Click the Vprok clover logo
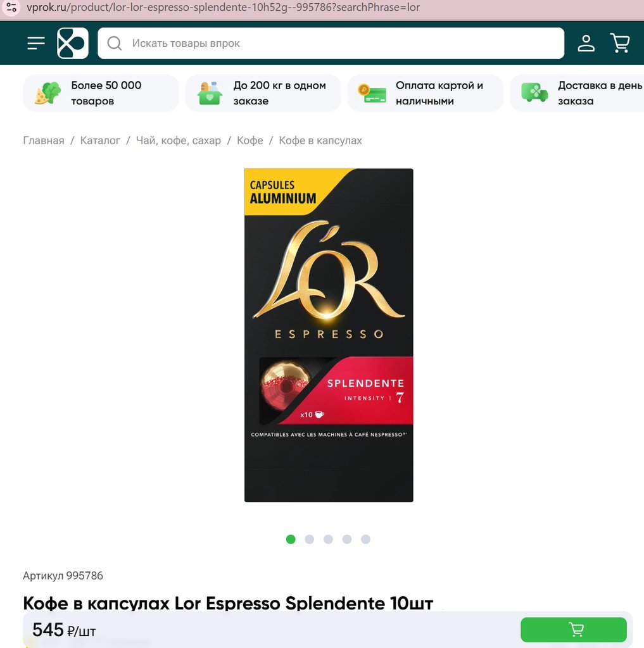Image resolution: width=644 pixels, height=648 pixels. coord(73,43)
